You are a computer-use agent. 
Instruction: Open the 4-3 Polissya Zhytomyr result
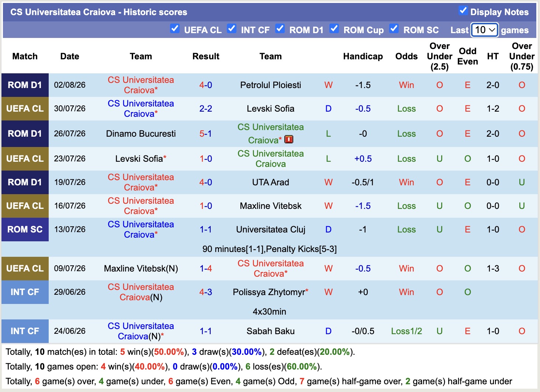[206, 292]
